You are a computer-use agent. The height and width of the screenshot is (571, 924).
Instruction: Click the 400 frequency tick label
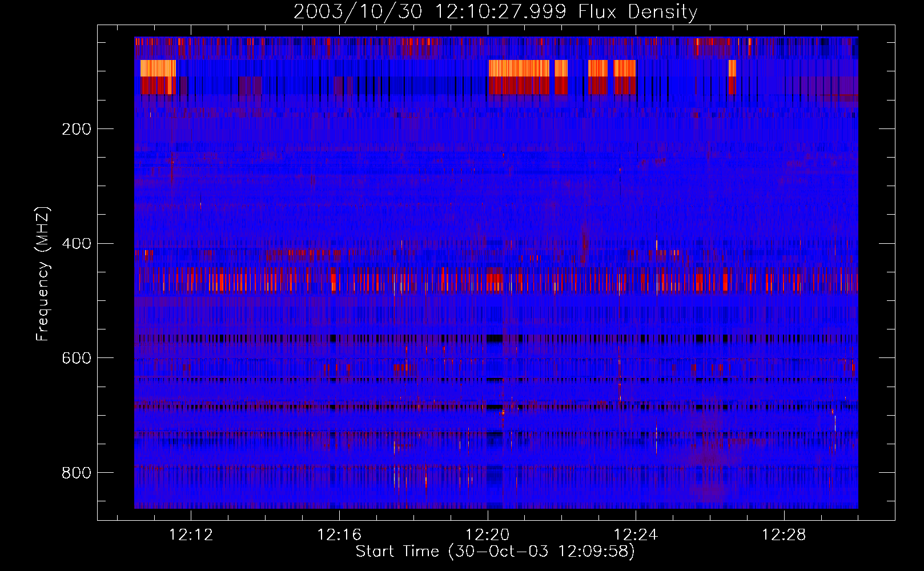[x=77, y=244]
